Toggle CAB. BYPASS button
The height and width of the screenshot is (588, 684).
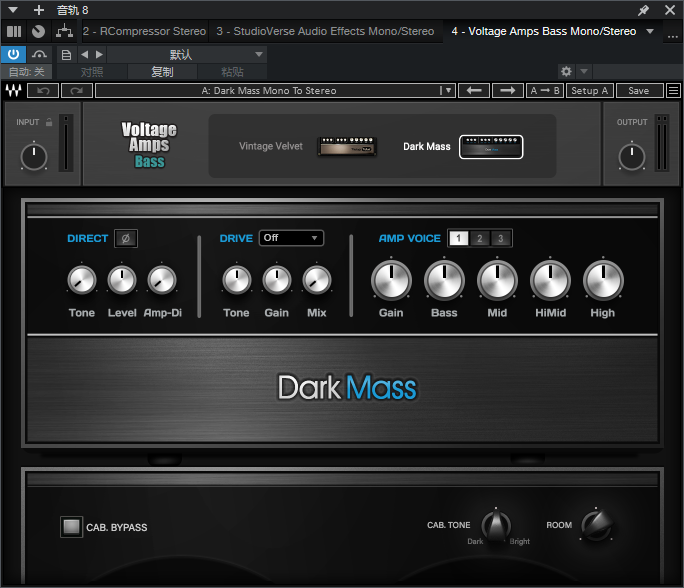click(71, 527)
